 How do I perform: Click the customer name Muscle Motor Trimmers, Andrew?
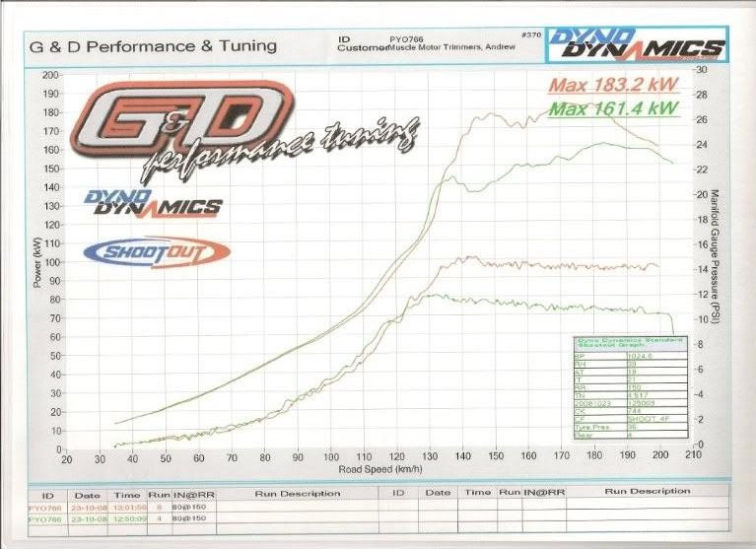point(438,47)
